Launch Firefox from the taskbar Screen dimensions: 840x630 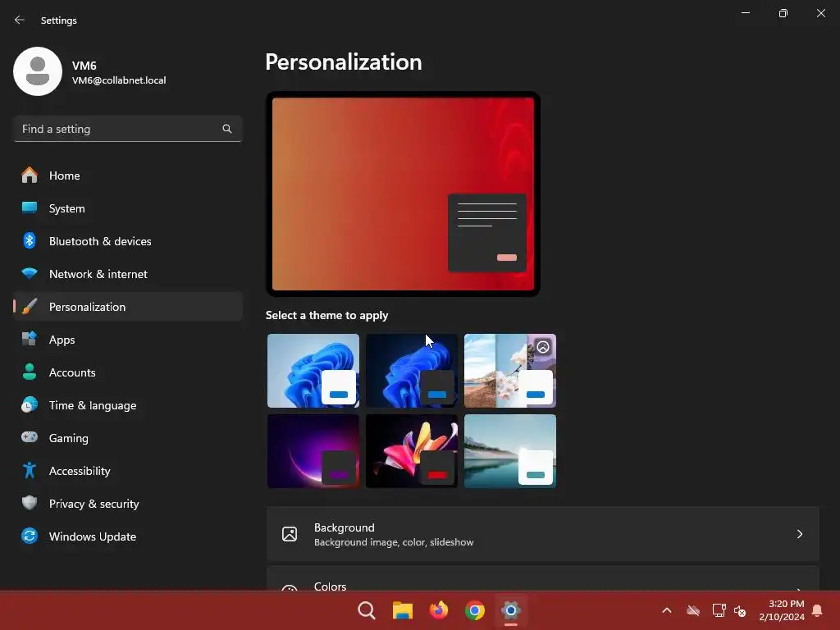click(x=439, y=610)
